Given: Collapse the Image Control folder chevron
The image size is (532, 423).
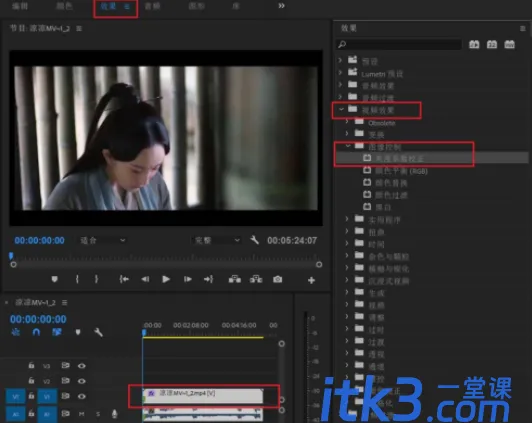Looking at the screenshot, I should [x=348, y=146].
